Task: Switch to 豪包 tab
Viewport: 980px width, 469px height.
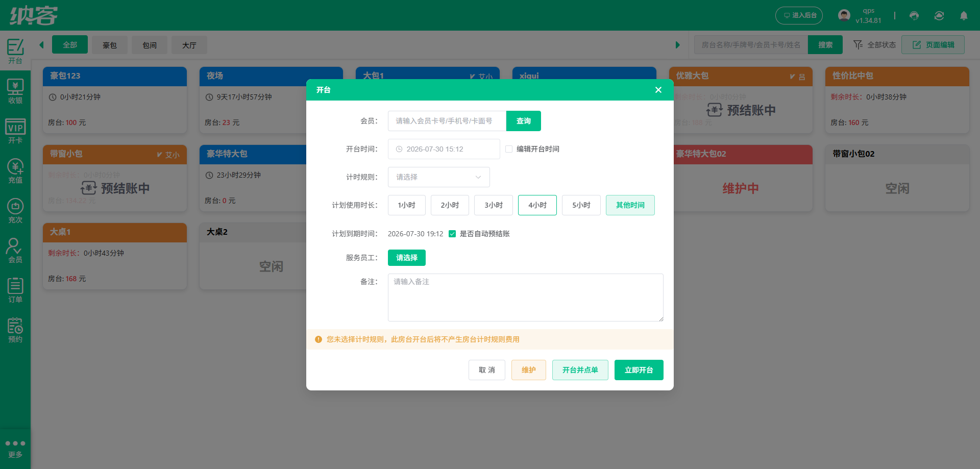Action: pos(110,45)
